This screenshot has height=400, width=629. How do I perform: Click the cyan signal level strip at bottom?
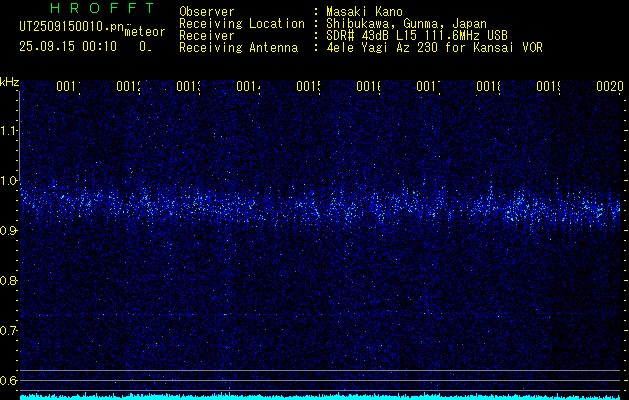click(x=320, y=397)
